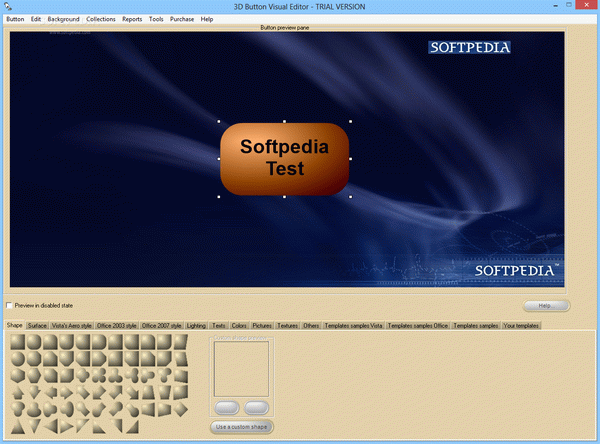
Task: Open the Templates samples Office tab
Action: (418, 326)
